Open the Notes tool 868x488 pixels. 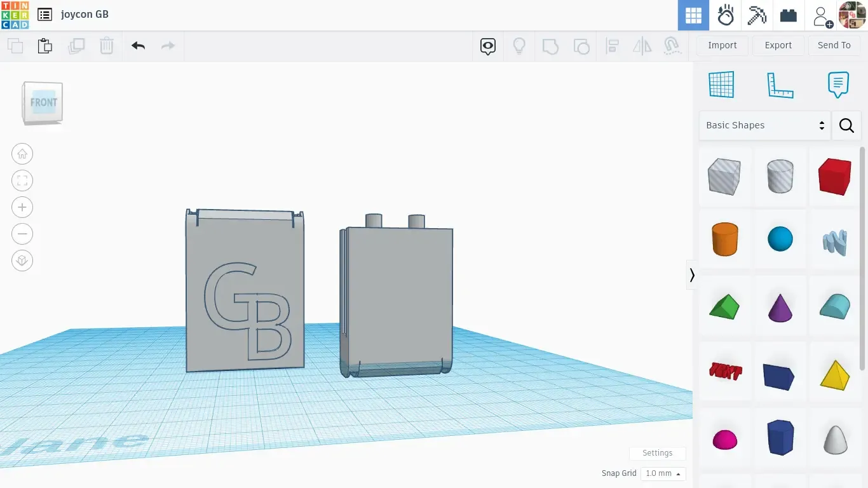tap(838, 85)
